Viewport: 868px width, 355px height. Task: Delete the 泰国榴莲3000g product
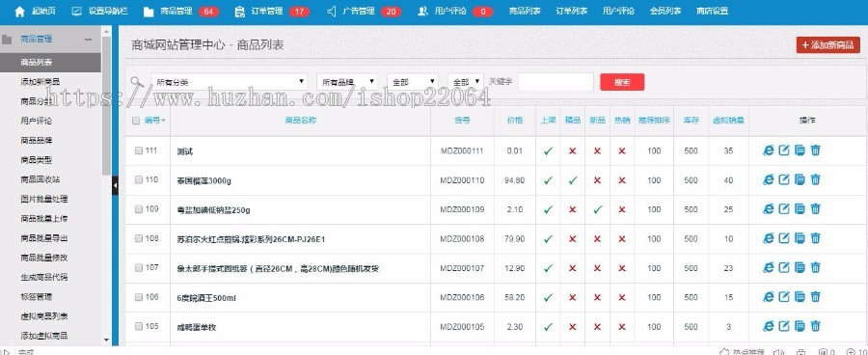coord(815,179)
